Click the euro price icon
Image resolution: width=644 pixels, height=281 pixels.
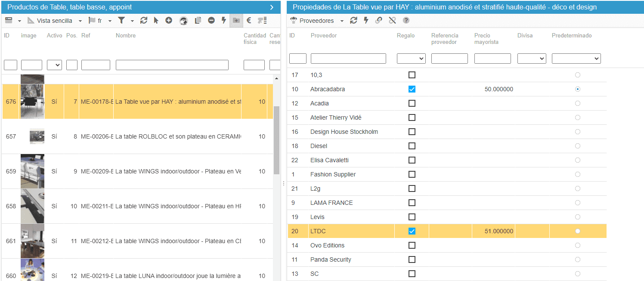coord(249,21)
